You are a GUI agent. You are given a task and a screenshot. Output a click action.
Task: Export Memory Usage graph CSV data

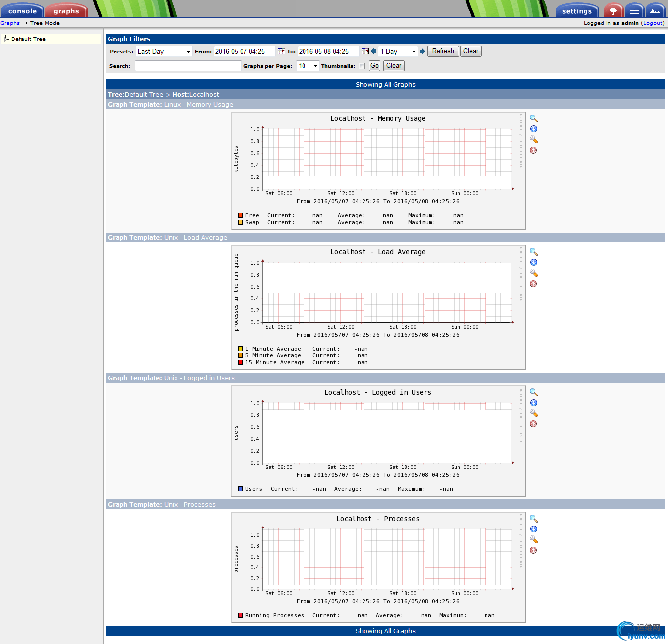coord(534,129)
